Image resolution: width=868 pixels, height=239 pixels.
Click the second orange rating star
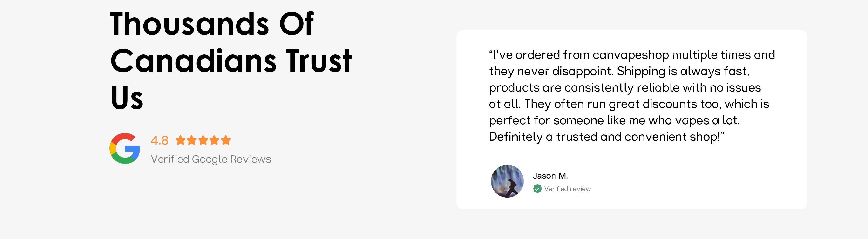click(192, 140)
